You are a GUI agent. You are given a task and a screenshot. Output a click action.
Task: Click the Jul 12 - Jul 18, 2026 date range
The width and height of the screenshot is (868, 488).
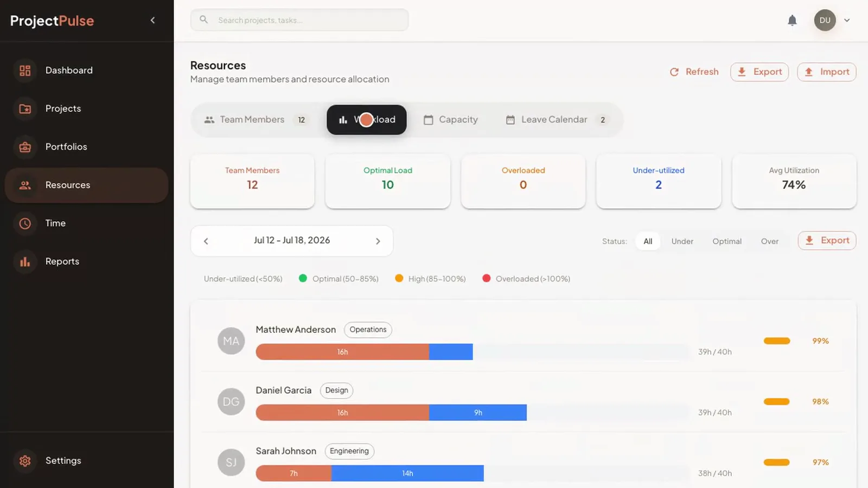[x=292, y=240]
